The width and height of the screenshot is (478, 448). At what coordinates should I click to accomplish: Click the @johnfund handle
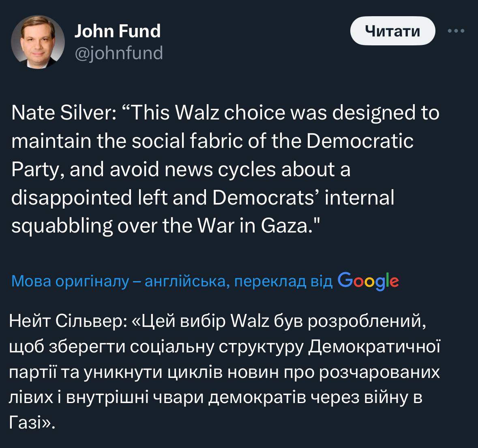point(119,53)
